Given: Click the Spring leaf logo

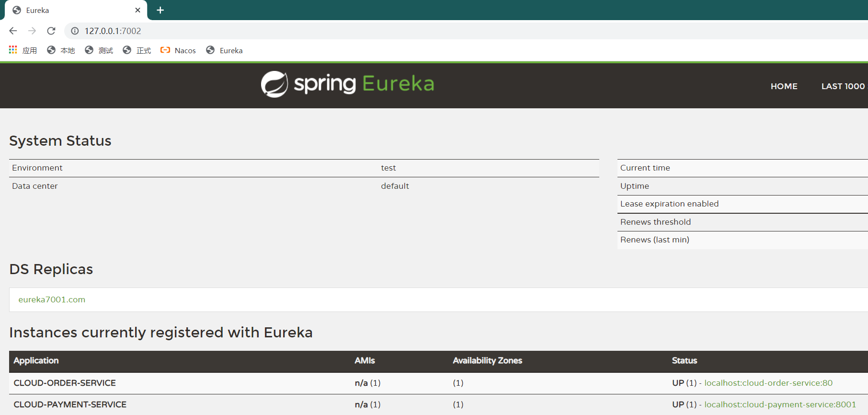Looking at the screenshot, I should point(274,84).
